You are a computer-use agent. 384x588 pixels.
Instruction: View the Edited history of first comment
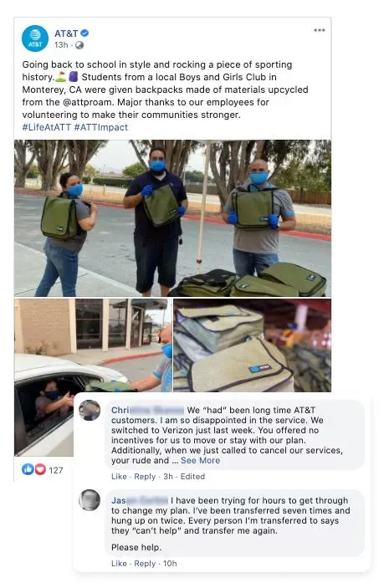click(192, 477)
